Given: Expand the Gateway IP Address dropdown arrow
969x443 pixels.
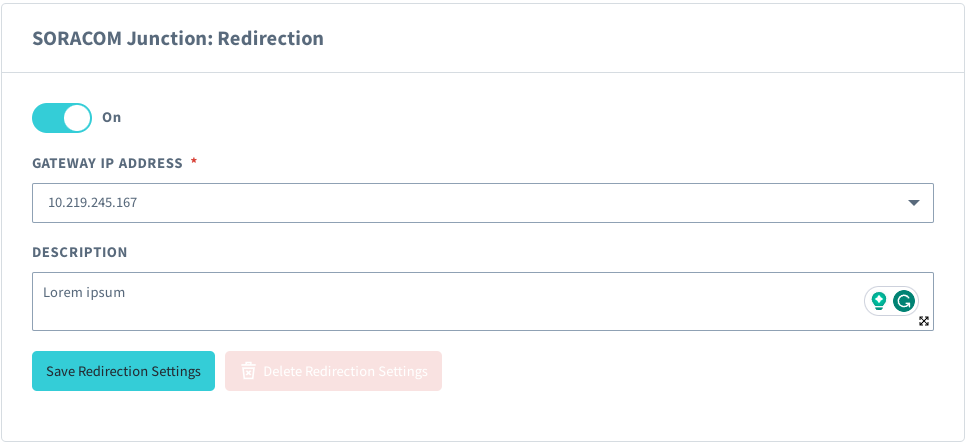Looking at the screenshot, I should click(913, 203).
